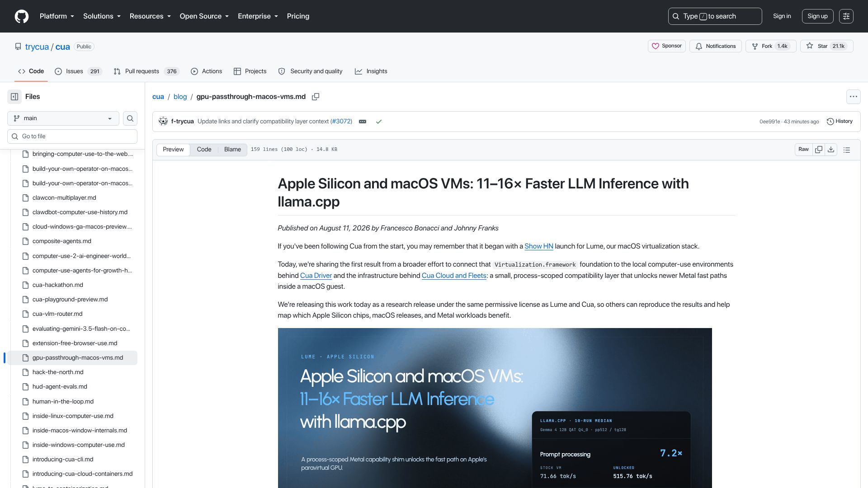Image resolution: width=868 pixels, height=488 pixels.
Task: Open the main branch selector
Action: [x=63, y=118]
